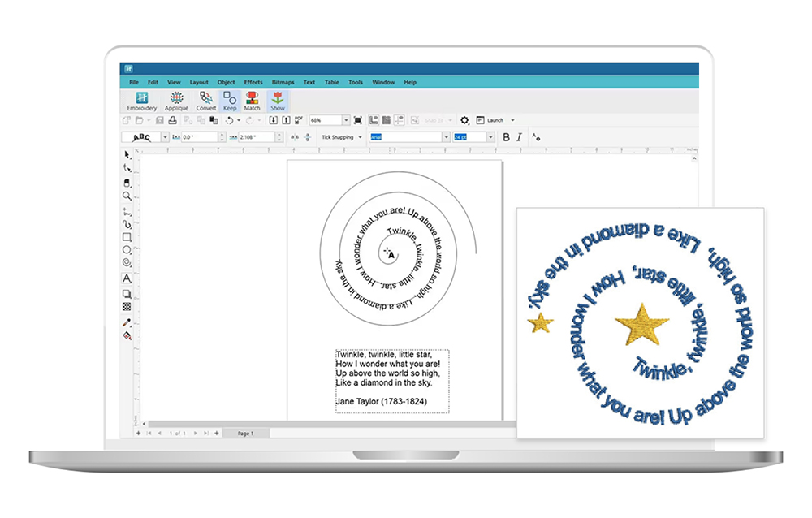Click the Convert button
This screenshot has height=518, width=812.
click(206, 101)
